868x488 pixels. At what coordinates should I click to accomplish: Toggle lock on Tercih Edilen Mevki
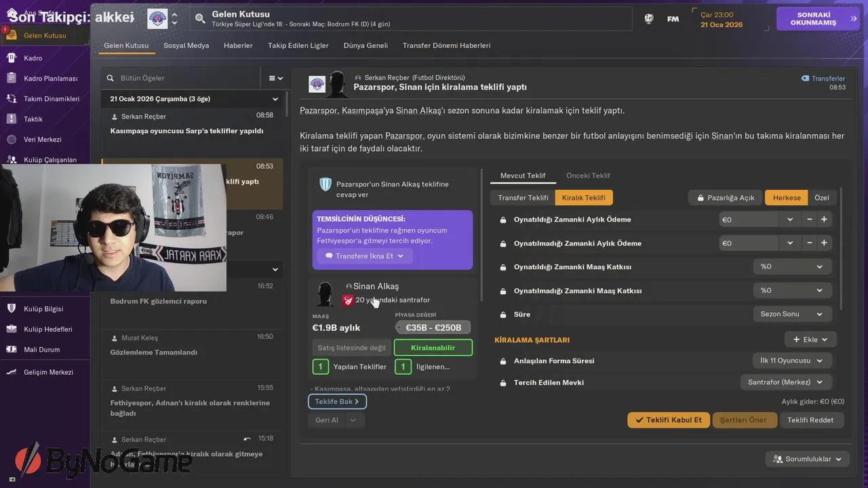click(503, 383)
